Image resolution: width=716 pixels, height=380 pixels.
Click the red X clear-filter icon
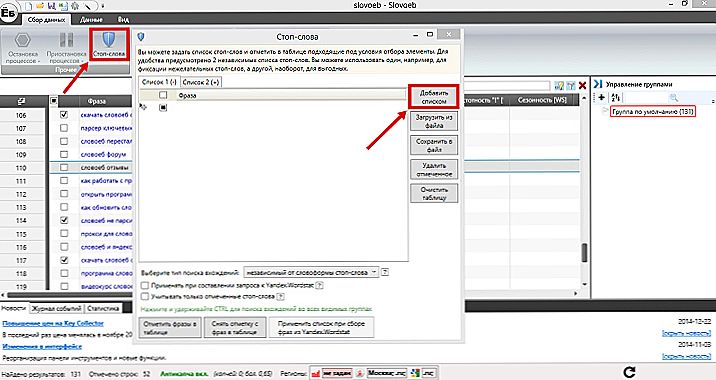point(582,85)
